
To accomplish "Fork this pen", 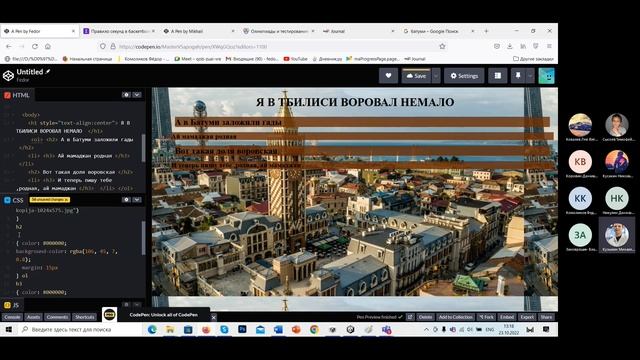I will click(487, 317).
